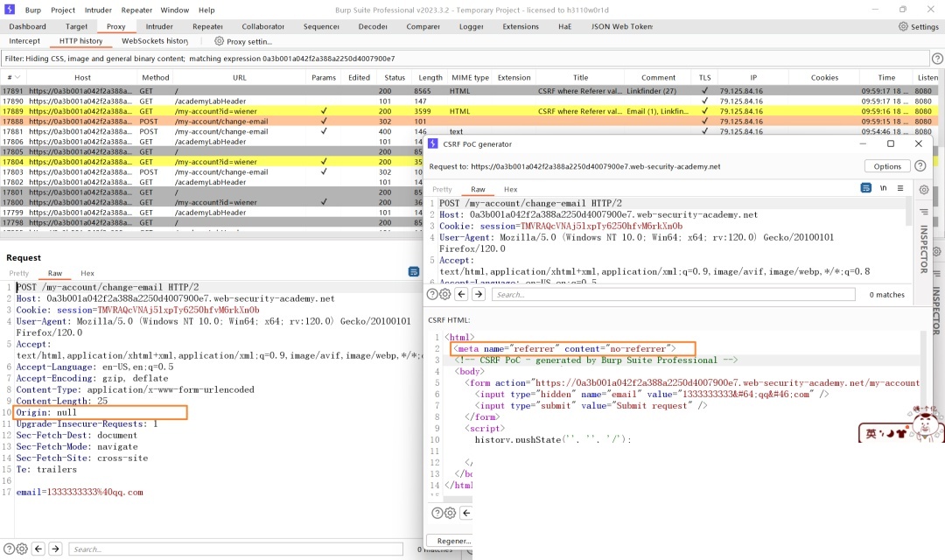
Task: Open search help icon in CSRF request editor
Action: (432, 294)
